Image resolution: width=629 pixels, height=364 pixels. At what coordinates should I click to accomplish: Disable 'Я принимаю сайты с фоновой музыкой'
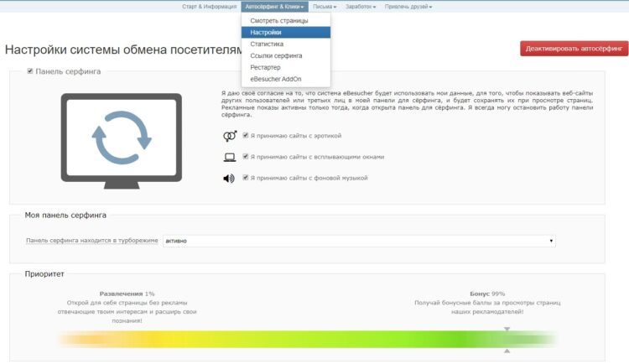click(245, 178)
